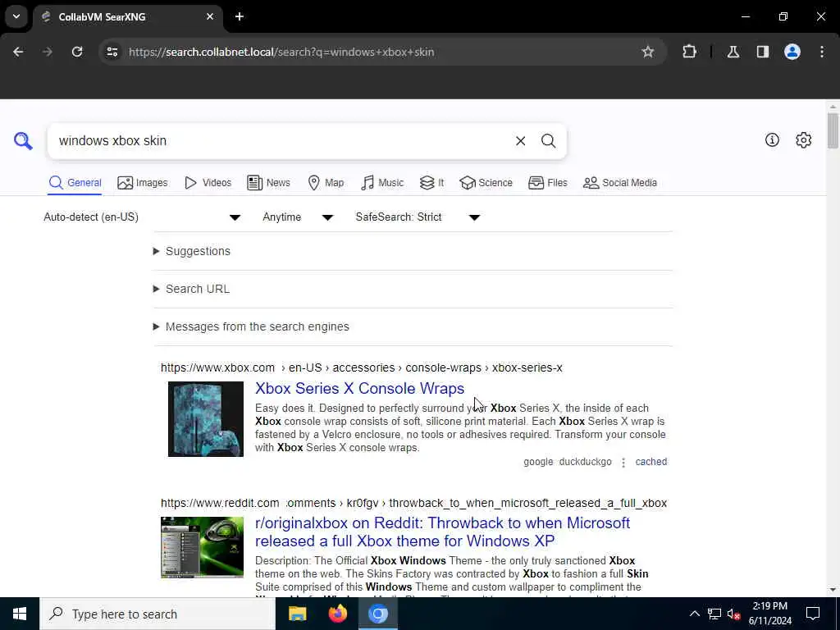Click the Windows taskbar search box
The height and width of the screenshot is (630, 840).
[157, 614]
